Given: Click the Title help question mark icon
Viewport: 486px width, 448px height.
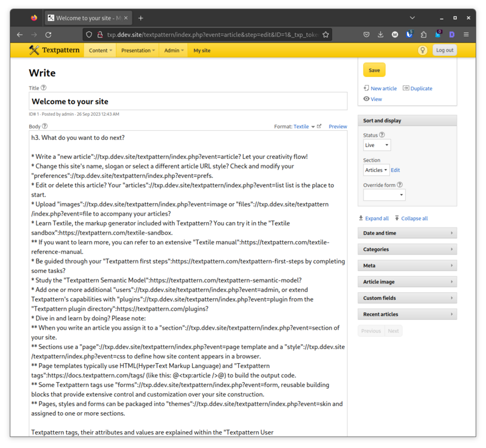Looking at the screenshot, I should click(44, 88).
